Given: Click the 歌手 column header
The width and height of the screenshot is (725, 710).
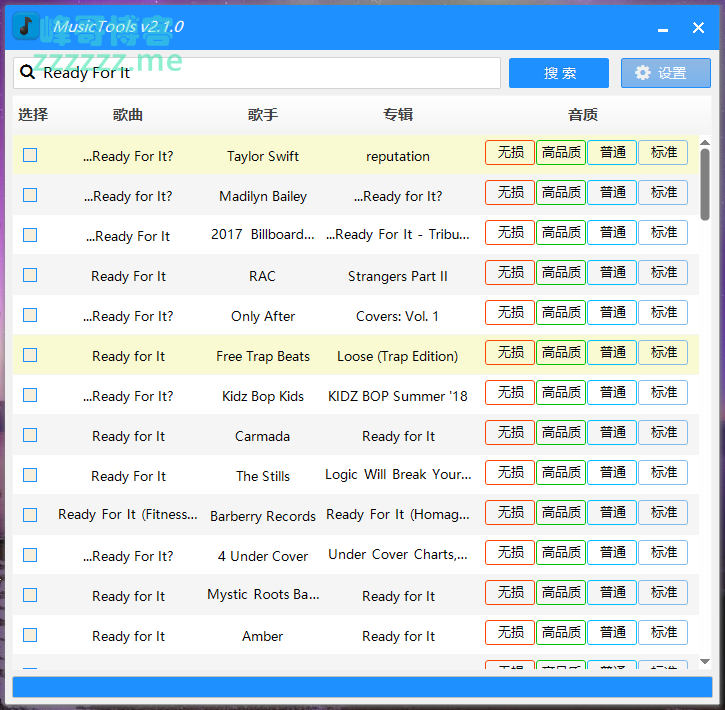Looking at the screenshot, I should (x=263, y=115).
